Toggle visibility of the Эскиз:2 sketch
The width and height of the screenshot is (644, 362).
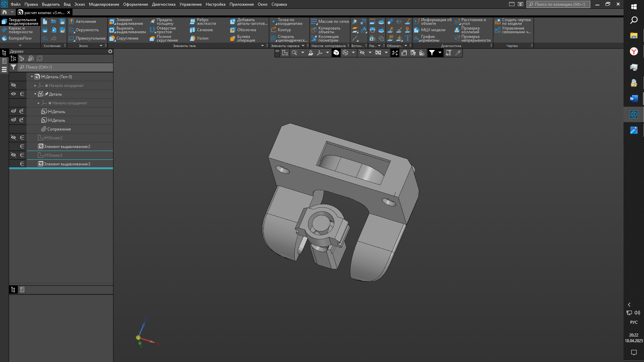click(x=13, y=138)
